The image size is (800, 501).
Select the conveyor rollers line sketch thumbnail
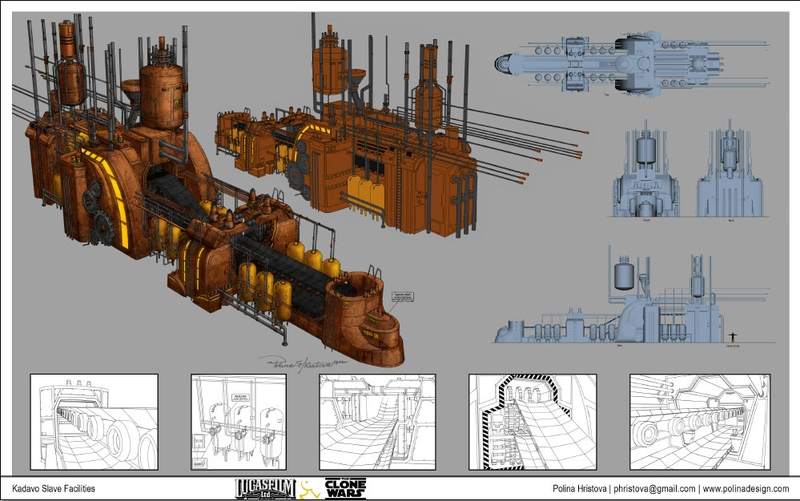point(94,422)
